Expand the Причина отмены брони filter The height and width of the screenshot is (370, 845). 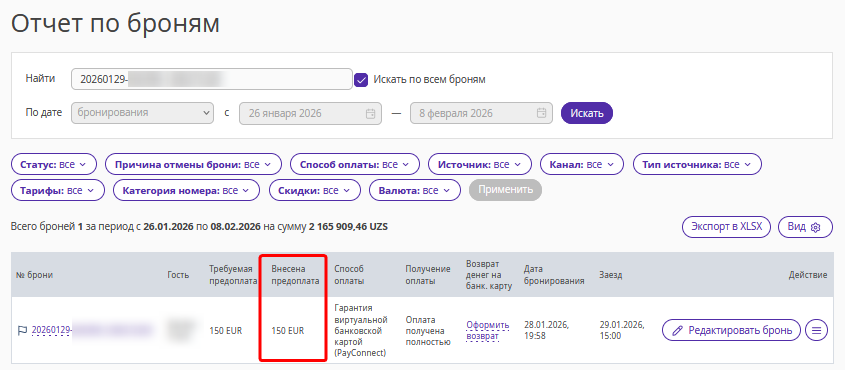tap(193, 164)
